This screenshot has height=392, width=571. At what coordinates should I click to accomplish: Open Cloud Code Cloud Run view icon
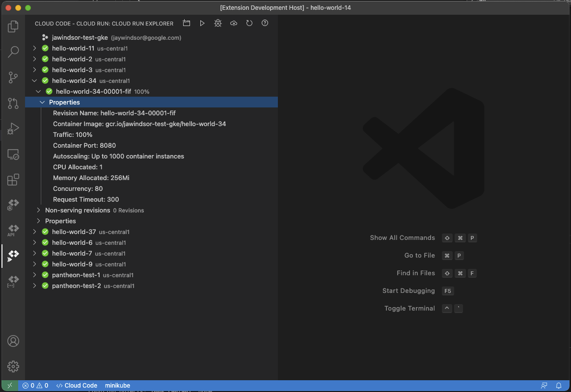tap(13, 256)
